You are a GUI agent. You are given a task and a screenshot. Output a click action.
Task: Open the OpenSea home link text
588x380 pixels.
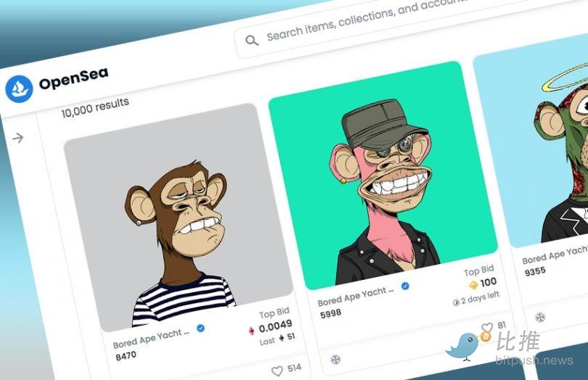(73, 81)
